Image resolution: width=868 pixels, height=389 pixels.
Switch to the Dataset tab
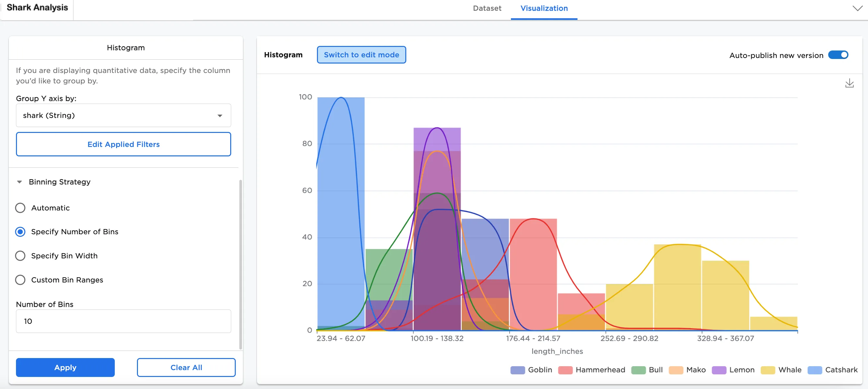(x=487, y=8)
